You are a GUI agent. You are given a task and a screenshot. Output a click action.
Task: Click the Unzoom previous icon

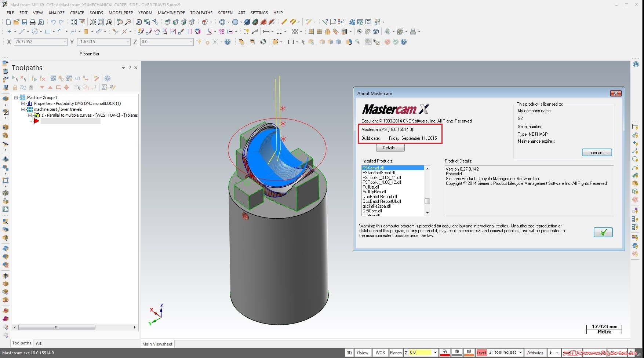[120, 22]
